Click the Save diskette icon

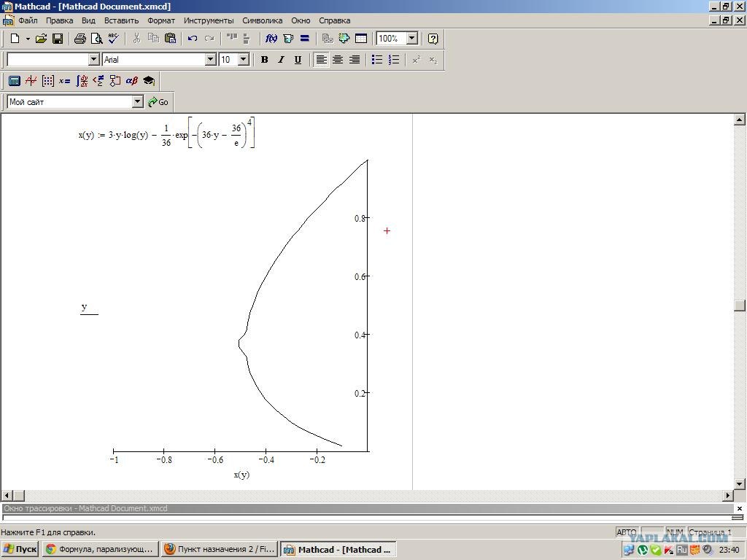tap(58, 39)
